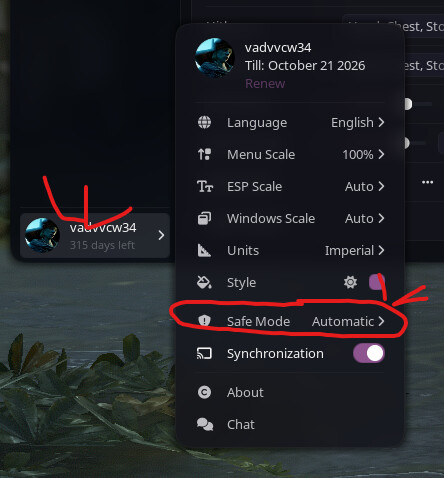Open Safe Mode Automatic options
This screenshot has height=478, width=444.
(x=348, y=321)
